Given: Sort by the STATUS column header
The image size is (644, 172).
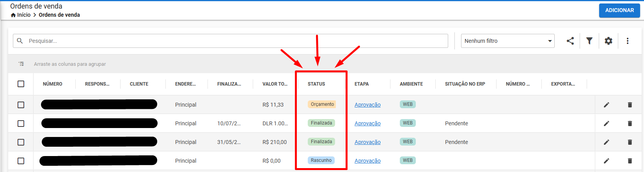Looking at the screenshot, I should click(x=316, y=84).
